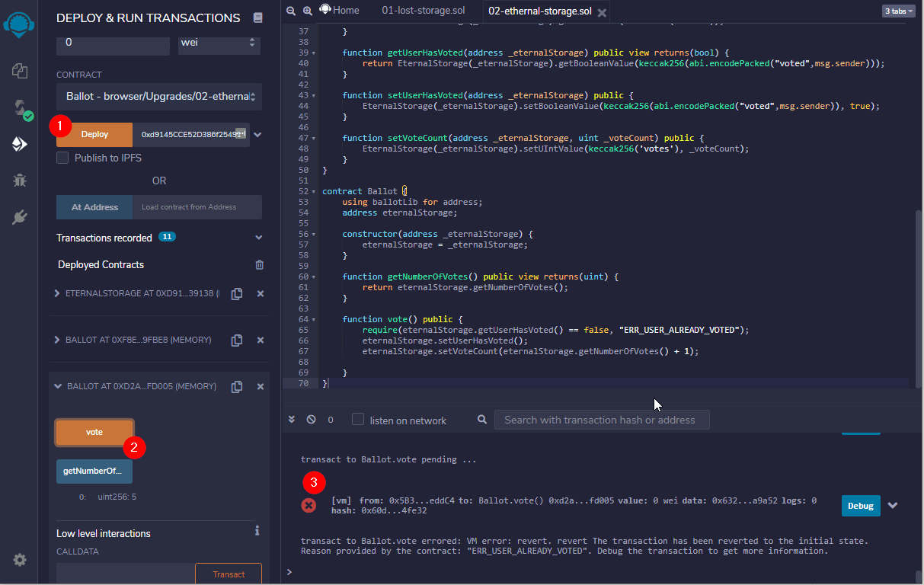Click "ERR_USER_ALREADY_VOTED" string on line 65
Image resolution: width=924 pixels, height=585 pixels.
pyautogui.click(x=680, y=330)
